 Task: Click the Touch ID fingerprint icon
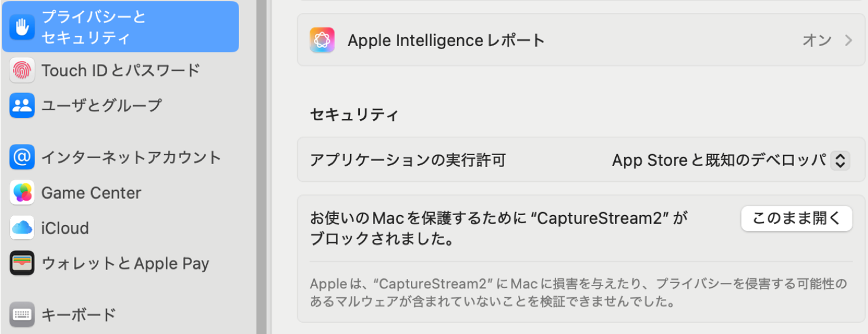(x=22, y=70)
